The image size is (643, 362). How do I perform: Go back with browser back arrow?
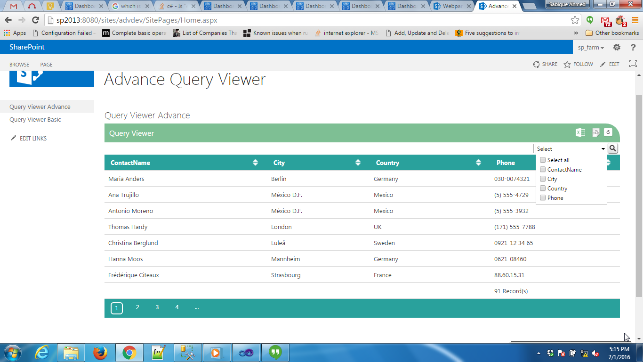(x=9, y=20)
